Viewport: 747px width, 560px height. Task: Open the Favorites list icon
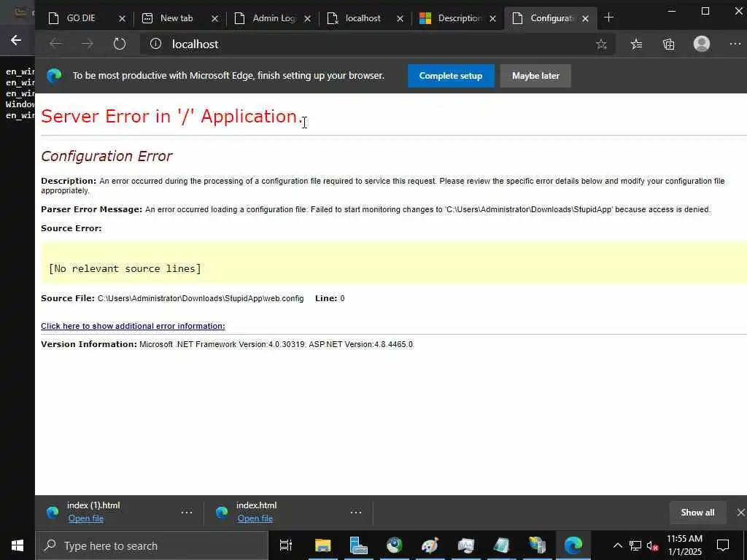(x=636, y=44)
